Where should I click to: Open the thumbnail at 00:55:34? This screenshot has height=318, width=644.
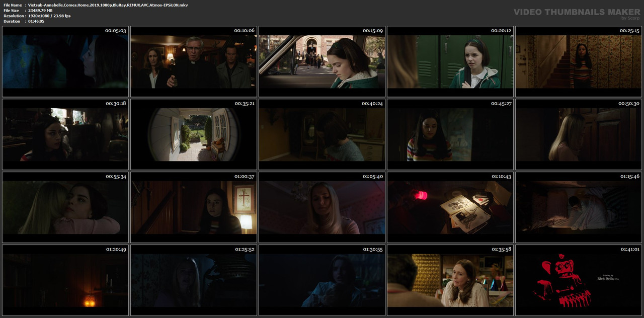coord(65,207)
